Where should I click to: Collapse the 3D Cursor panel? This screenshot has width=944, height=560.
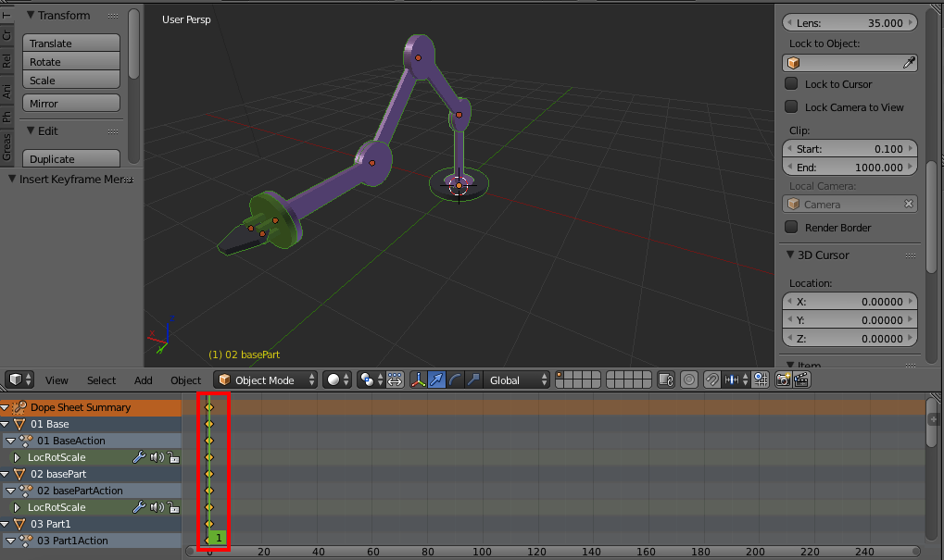[790, 255]
